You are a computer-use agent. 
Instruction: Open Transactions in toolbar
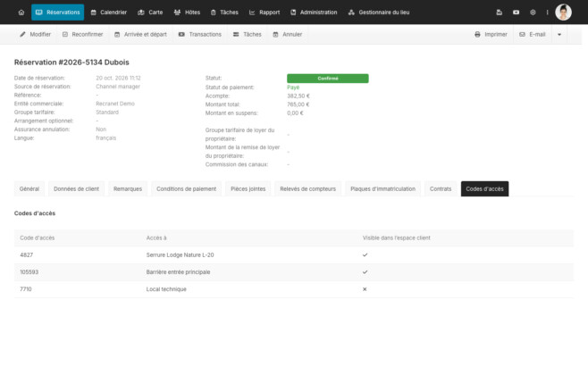pos(200,35)
